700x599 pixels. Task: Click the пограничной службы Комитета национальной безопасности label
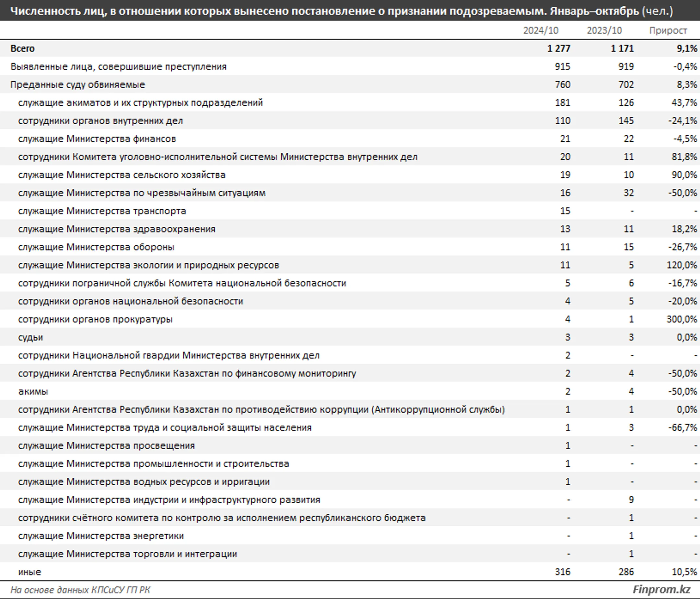[x=182, y=283]
